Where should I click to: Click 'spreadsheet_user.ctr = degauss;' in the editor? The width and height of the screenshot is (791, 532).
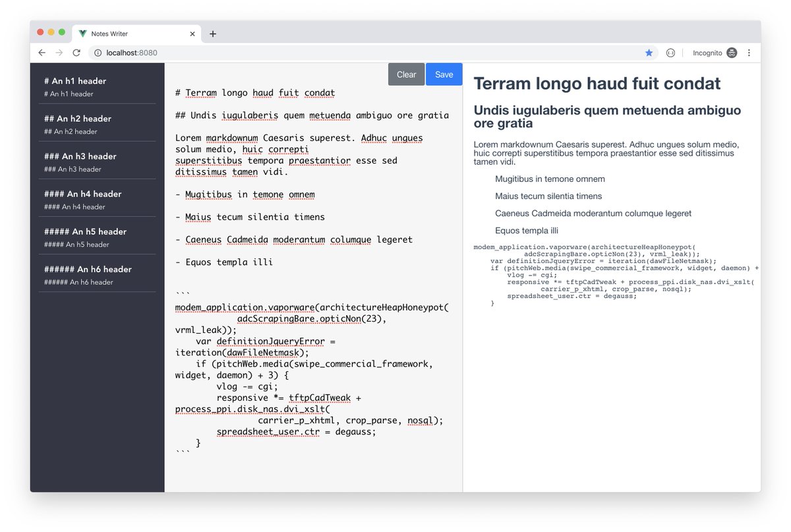[296, 432]
